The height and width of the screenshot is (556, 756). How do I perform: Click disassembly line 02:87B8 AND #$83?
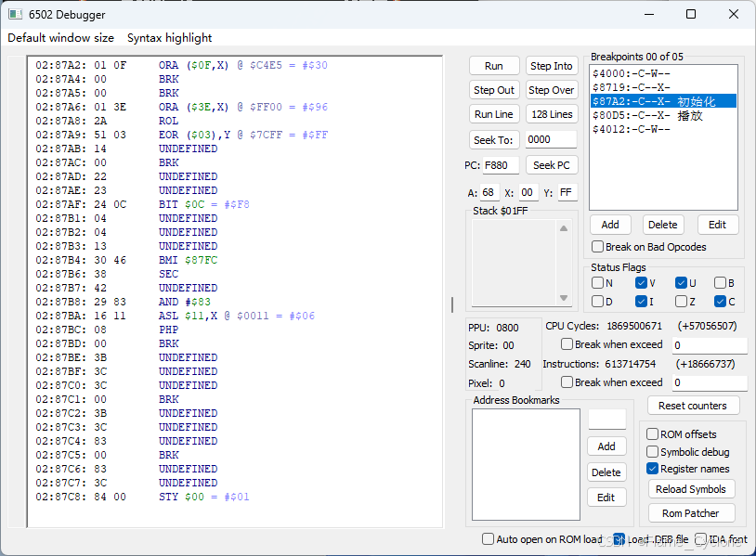pyautogui.click(x=124, y=302)
